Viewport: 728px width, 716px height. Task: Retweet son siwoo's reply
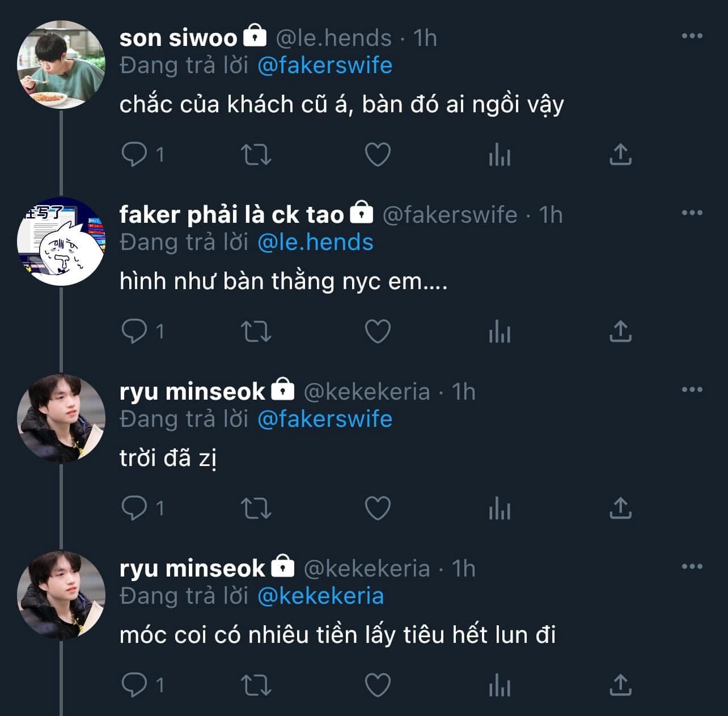click(256, 154)
